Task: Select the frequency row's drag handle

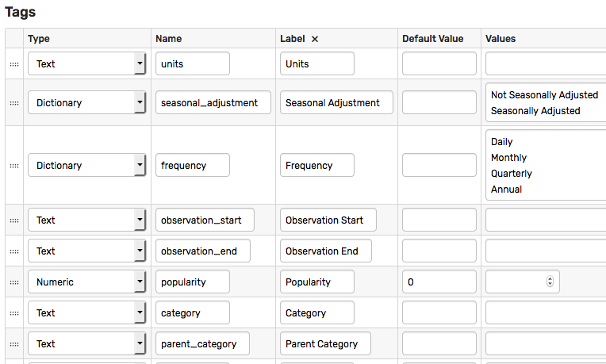Action: (x=14, y=166)
